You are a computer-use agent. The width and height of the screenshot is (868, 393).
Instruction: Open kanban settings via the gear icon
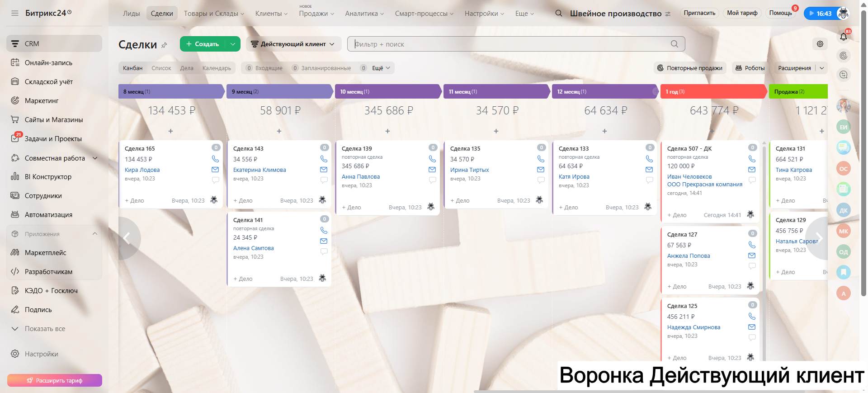[820, 44]
